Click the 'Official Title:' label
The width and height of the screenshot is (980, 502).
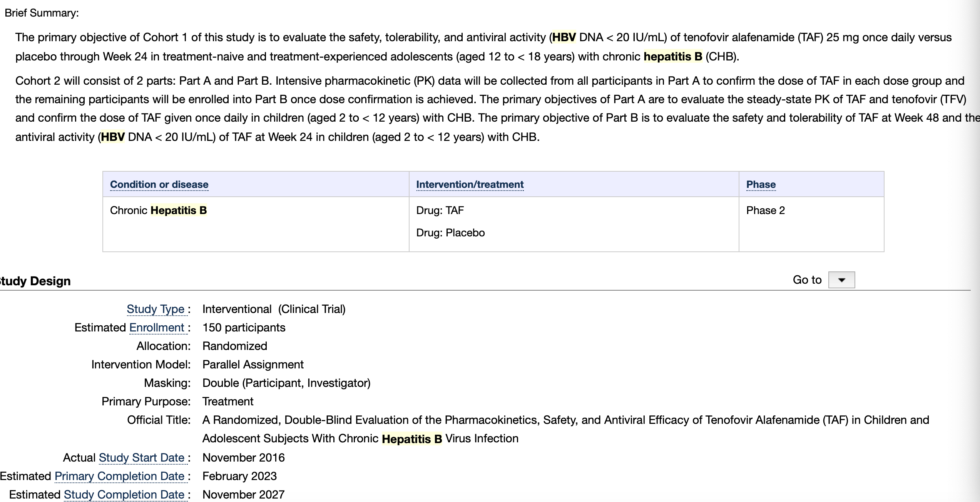coord(159,420)
